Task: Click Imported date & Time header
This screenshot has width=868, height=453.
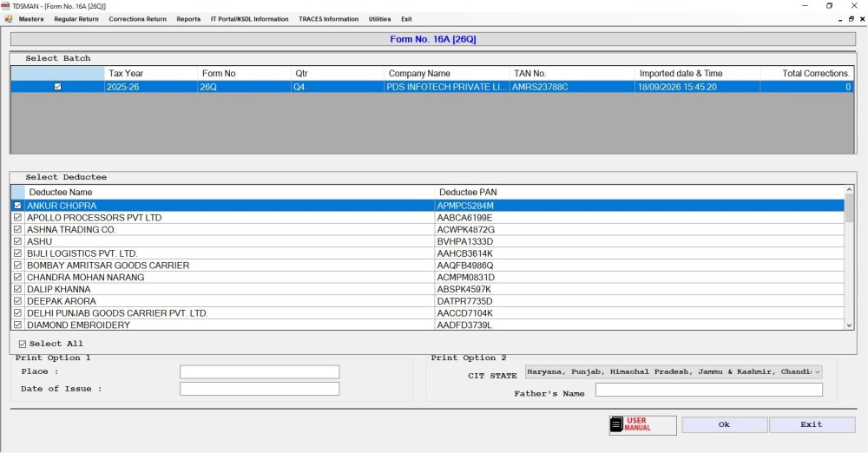Action: point(698,73)
